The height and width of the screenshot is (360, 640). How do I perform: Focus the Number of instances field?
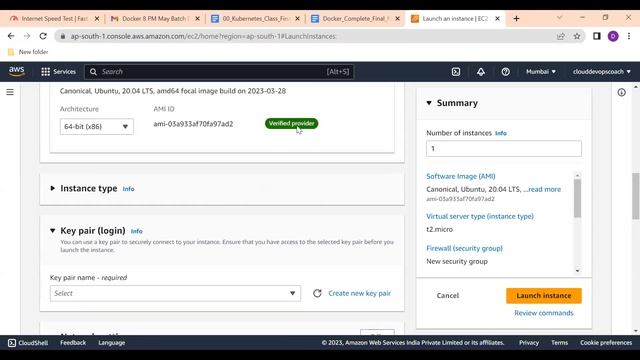(x=504, y=149)
